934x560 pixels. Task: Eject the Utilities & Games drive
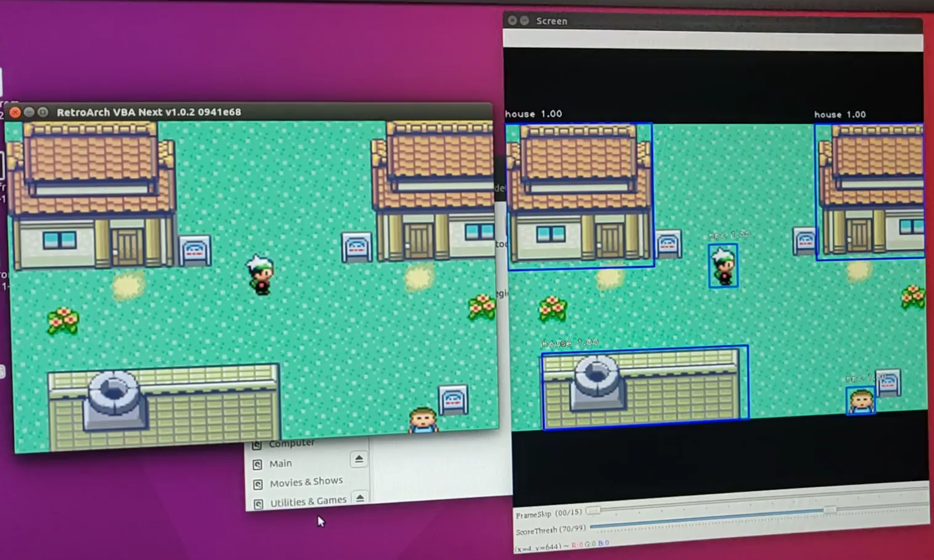[x=360, y=498]
